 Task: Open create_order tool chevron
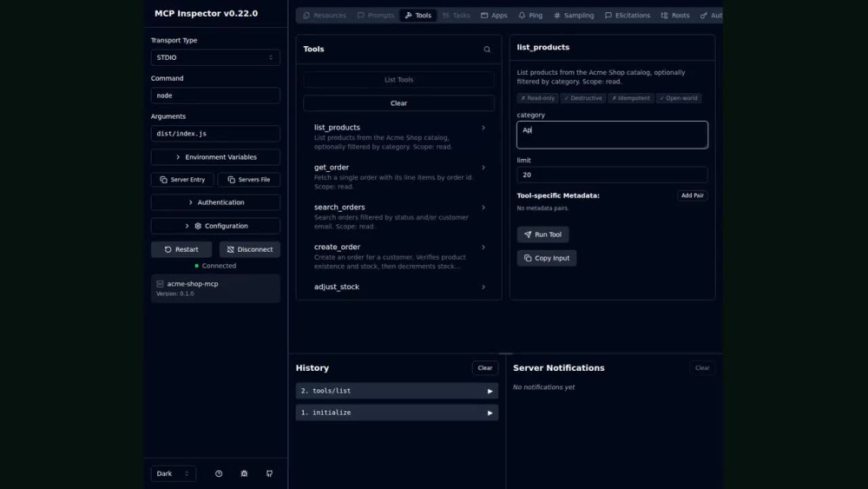(483, 247)
